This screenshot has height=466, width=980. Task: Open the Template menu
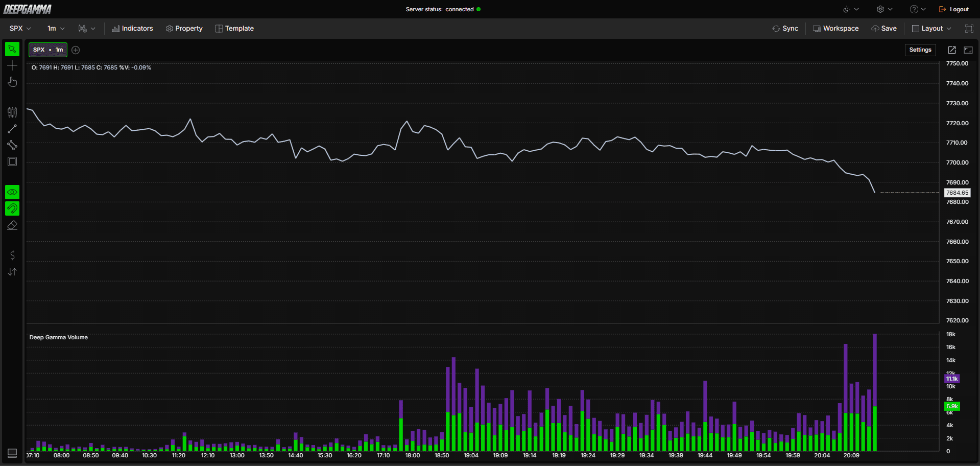point(234,29)
